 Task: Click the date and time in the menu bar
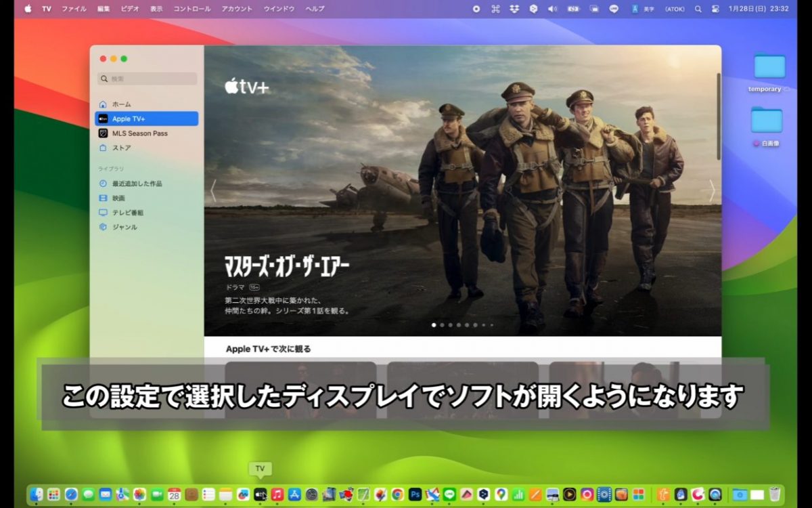point(759,9)
